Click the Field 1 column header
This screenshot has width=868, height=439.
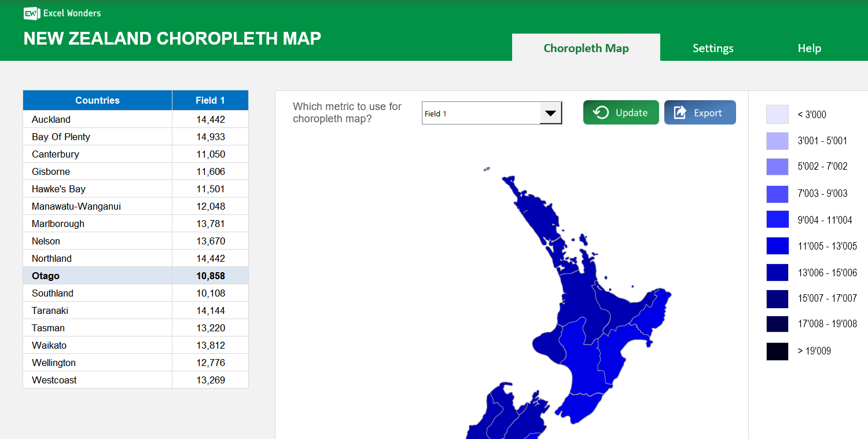[x=210, y=100]
